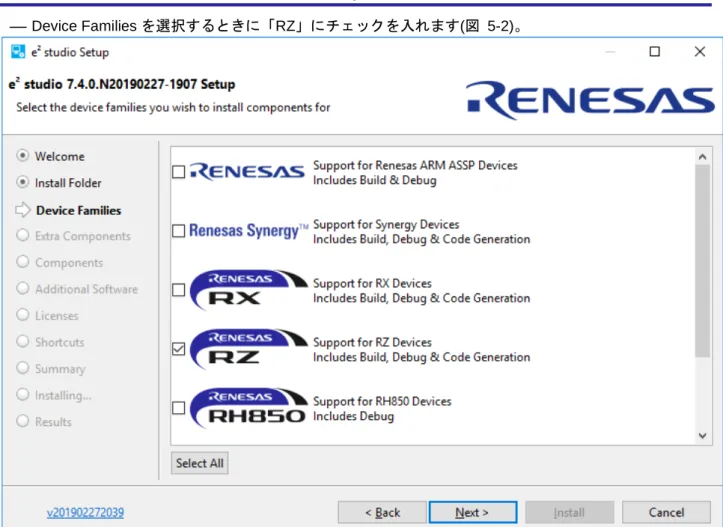Check the Renesas ARM ASSP Devices checkbox
The image size is (723, 527).
click(178, 172)
